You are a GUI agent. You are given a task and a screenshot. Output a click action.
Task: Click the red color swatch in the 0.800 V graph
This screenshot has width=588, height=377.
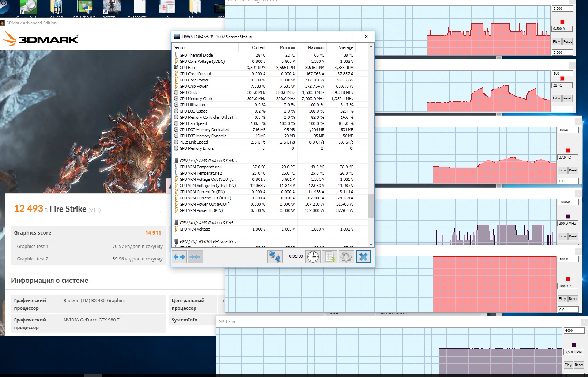click(562, 22)
